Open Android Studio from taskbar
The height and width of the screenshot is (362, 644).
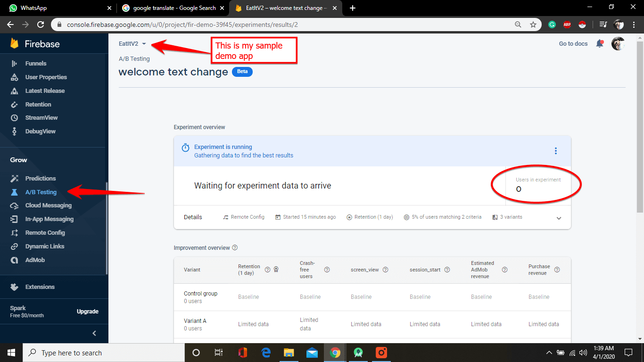[x=358, y=353]
